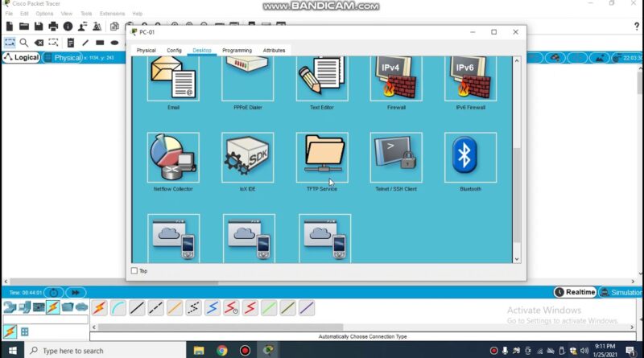Image resolution: width=644 pixels, height=358 pixels.
Task: Click the Help question mark icon
Action: (x=637, y=27)
